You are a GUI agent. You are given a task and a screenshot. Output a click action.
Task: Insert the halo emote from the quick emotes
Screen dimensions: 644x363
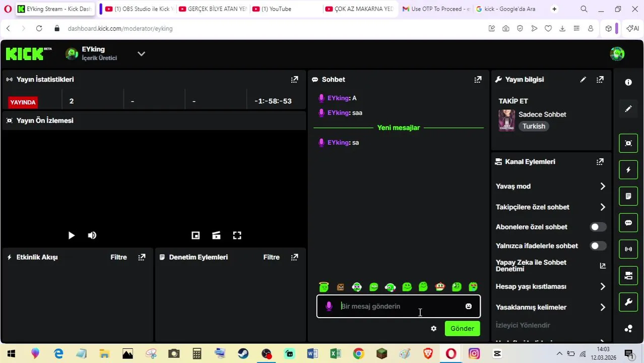(324, 287)
